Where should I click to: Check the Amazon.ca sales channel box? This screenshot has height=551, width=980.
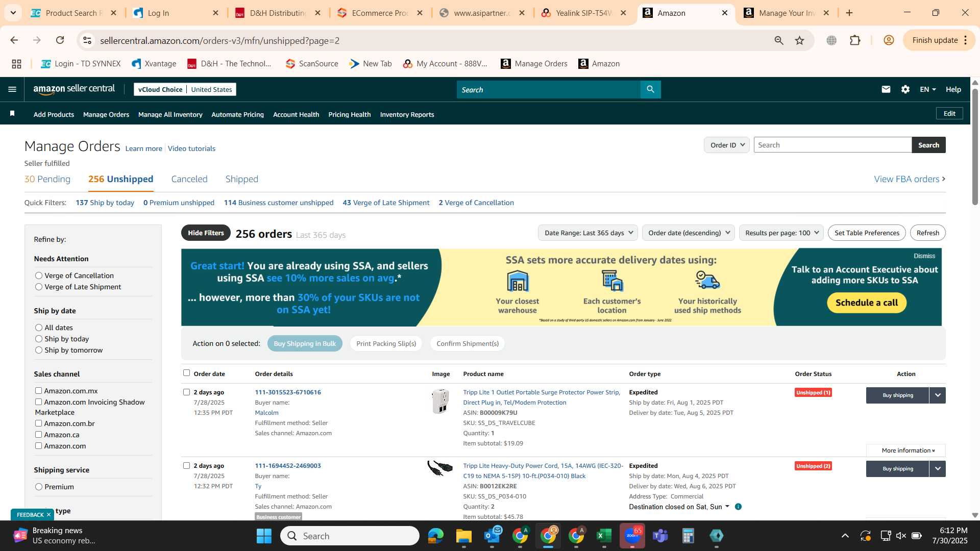(x=38, y=435)
